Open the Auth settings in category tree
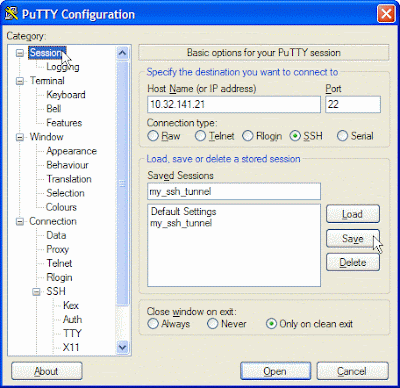 (x=72, y=319)
